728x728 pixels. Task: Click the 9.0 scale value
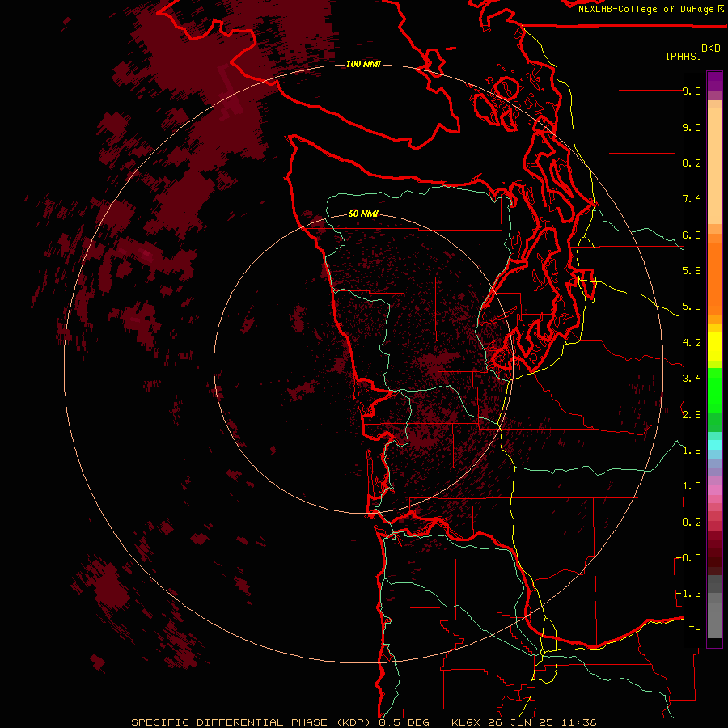point(692,127)
